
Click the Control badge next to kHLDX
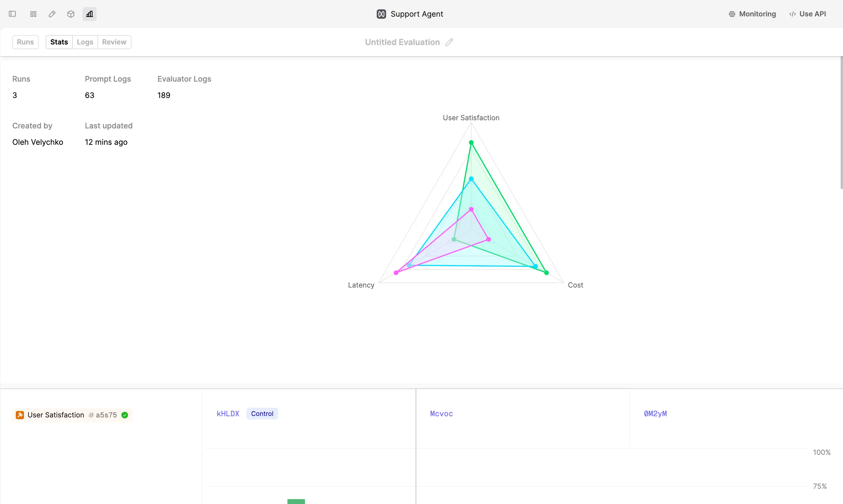(262, 413)
